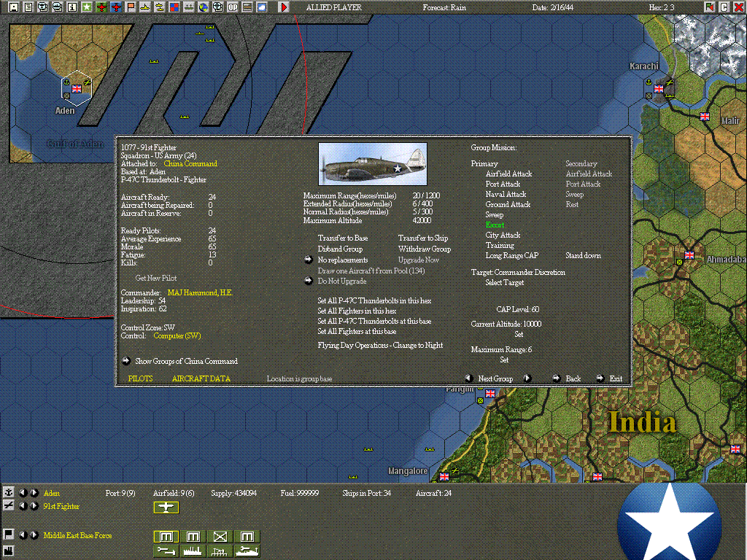
Task: Set primary mission to Ground Attack
Action: pyautogui.click(x=508, y=204)
